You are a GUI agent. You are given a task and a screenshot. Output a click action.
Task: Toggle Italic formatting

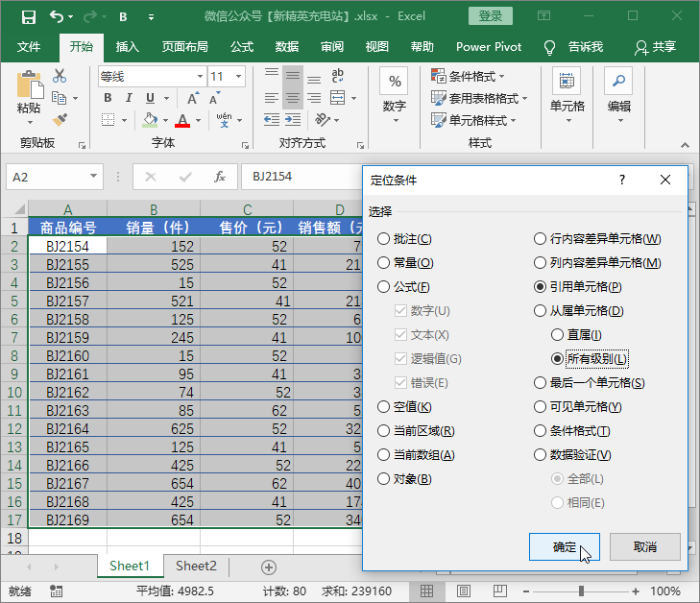129,98
